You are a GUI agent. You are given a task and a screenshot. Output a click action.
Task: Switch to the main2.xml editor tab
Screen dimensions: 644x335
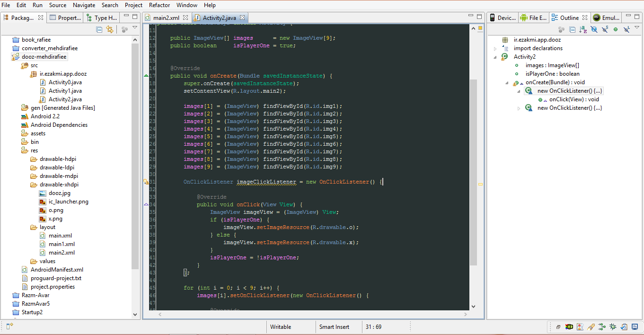point(165,18)
